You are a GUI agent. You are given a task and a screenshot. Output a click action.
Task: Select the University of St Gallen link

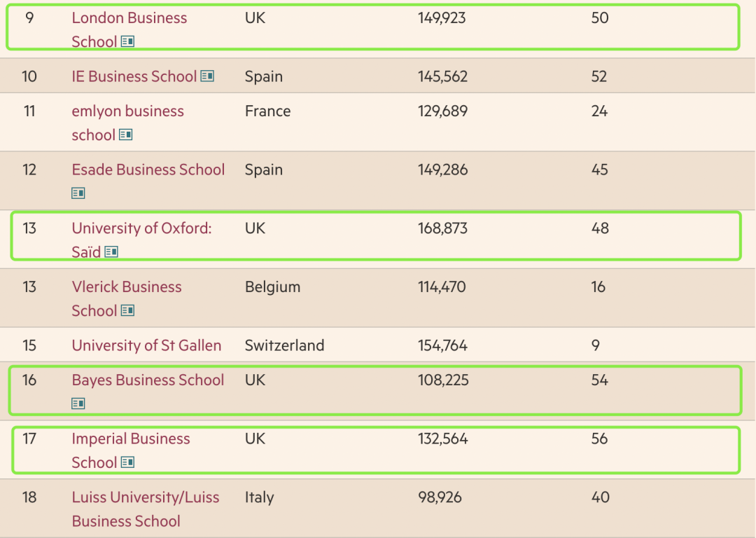[x=146, y=345]
